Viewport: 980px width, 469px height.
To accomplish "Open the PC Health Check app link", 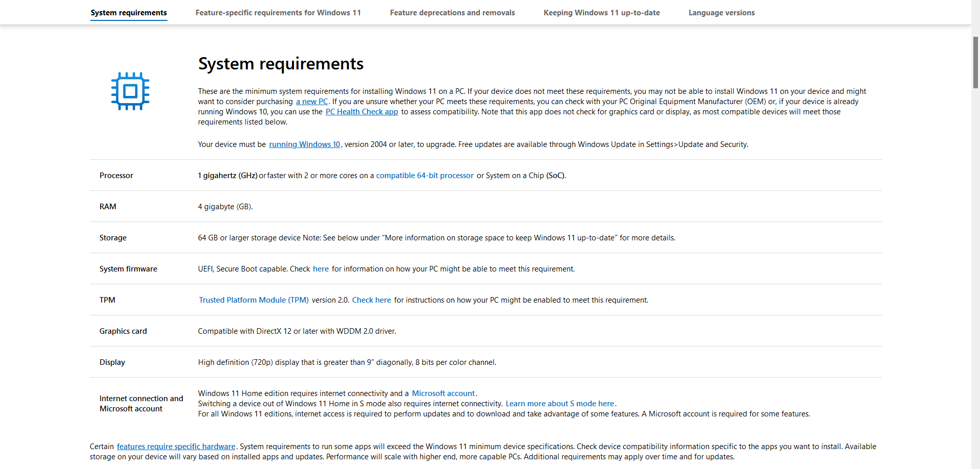I will coord(362,112).
